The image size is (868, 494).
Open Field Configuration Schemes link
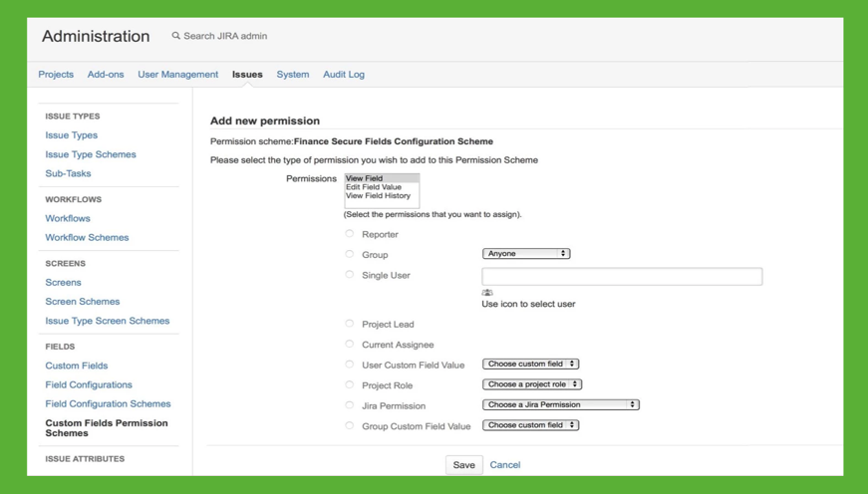108,404
